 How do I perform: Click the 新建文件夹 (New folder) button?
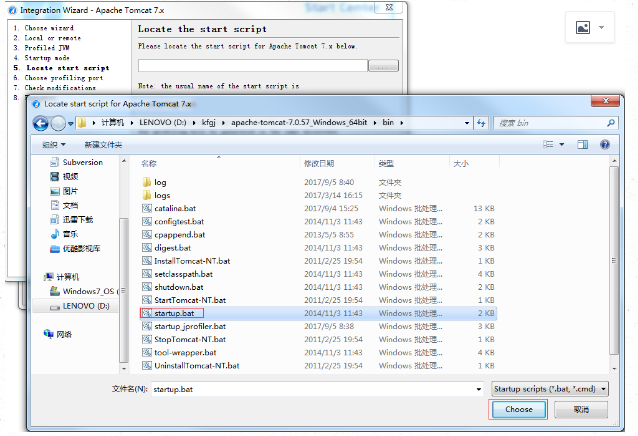[103, 144]
